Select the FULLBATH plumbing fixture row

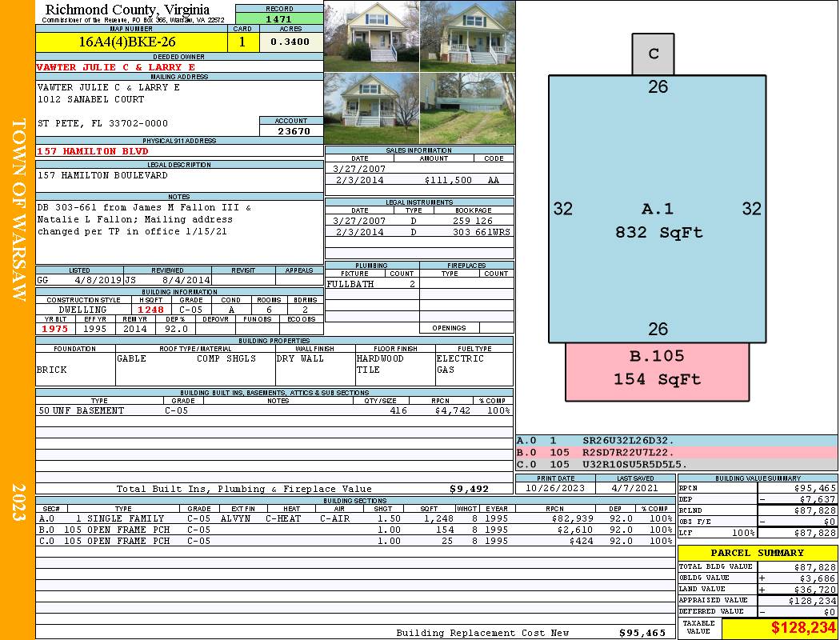click(372, 284)
